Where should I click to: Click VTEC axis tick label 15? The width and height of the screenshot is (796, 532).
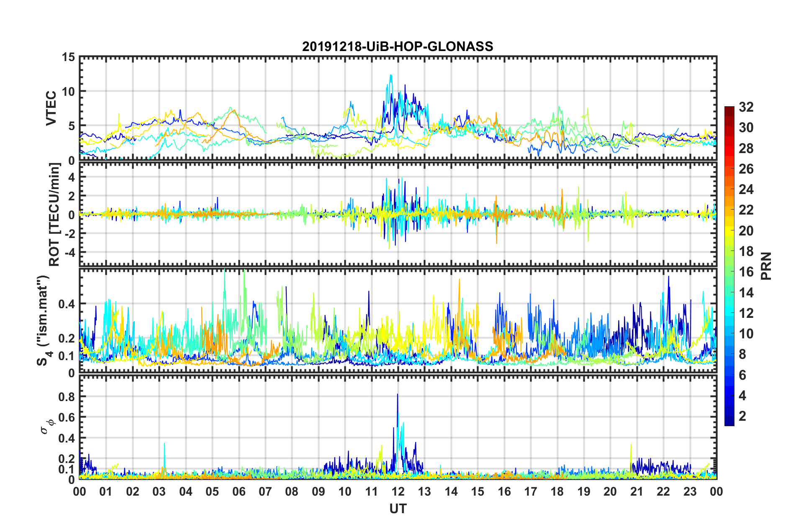tap(68, 57)
